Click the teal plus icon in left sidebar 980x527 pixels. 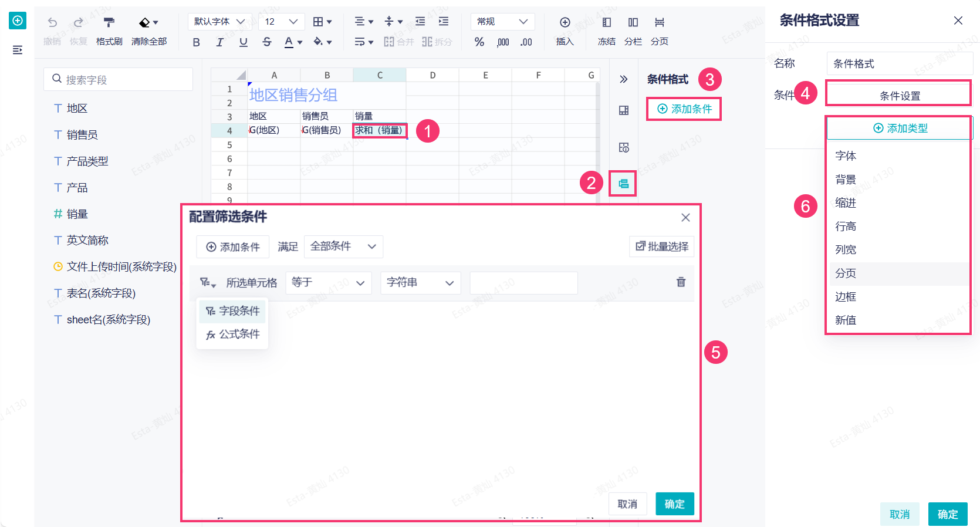click(x=18, y=21)
